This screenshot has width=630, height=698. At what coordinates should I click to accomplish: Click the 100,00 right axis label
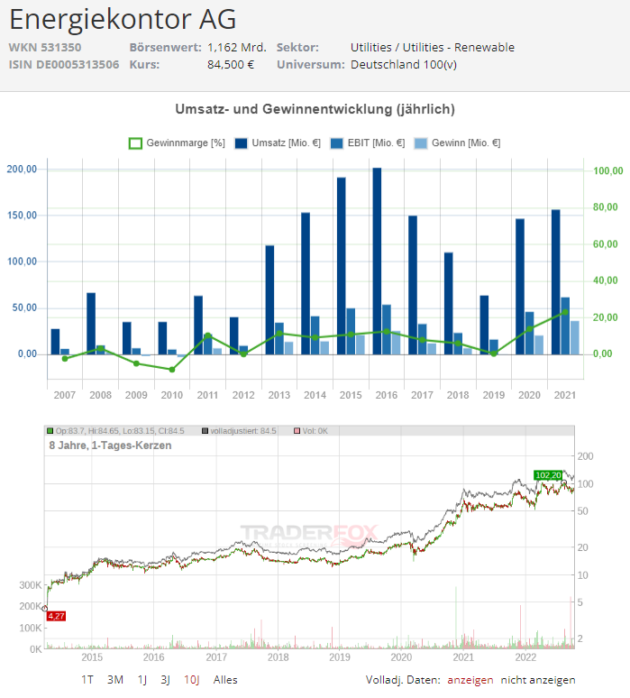click(x=608, y=171)
